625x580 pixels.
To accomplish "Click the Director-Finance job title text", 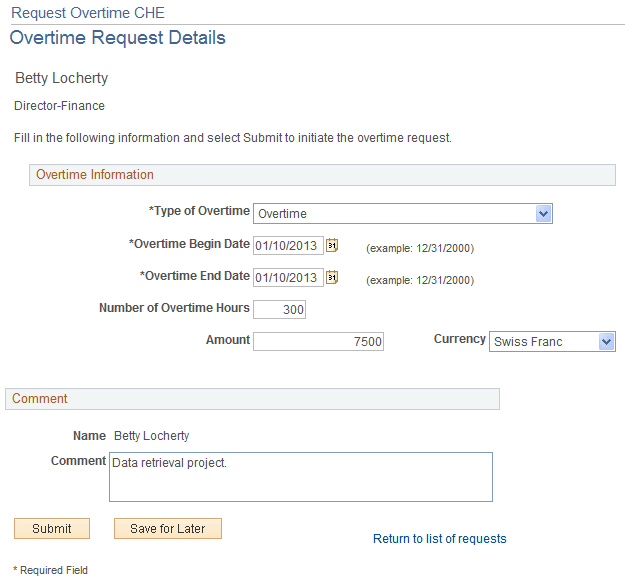I will tap(60, 106).
